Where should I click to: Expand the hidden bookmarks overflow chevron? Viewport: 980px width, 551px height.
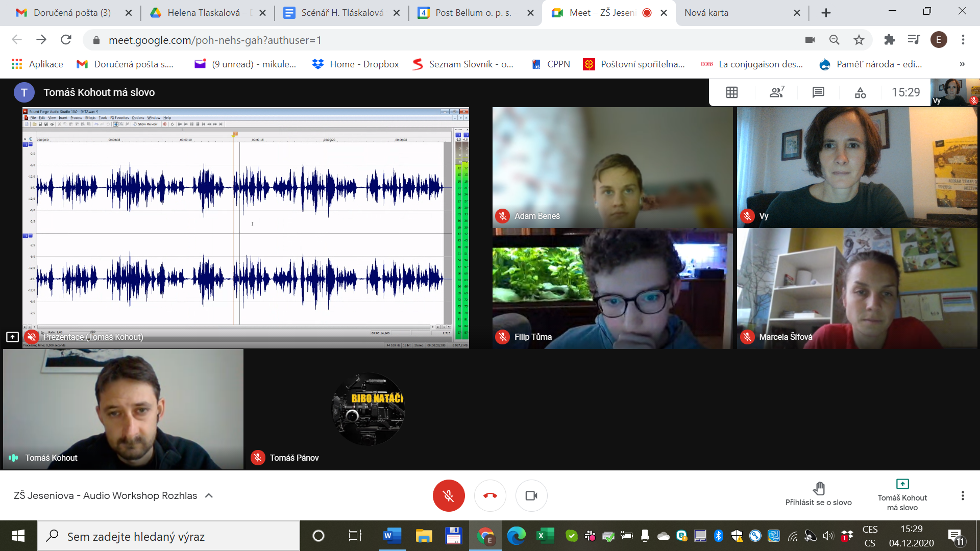(962, 64)
